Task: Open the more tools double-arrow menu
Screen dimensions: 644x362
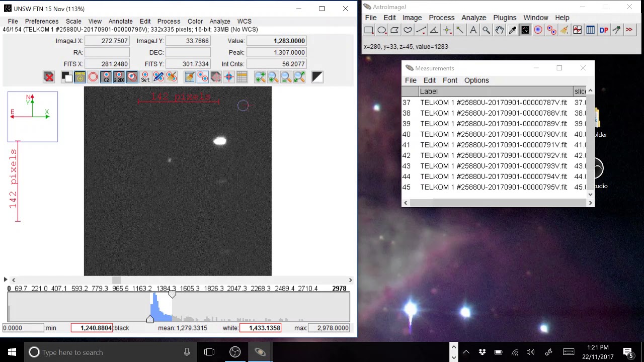Action: [x=629, y=30]
